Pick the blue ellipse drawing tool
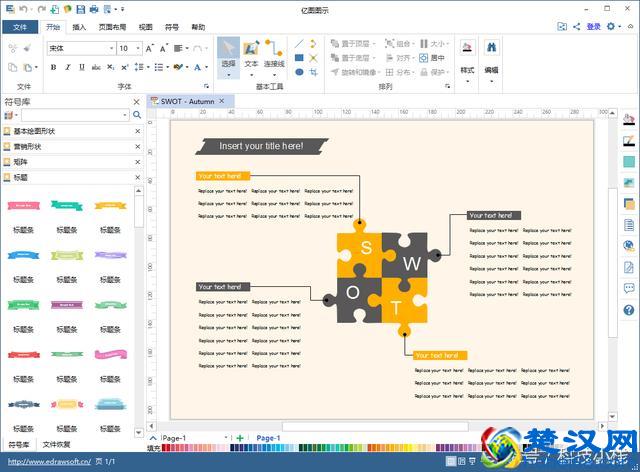Viewport: 640px width, 472px height. pyautogui.click(x=299, y=72)
